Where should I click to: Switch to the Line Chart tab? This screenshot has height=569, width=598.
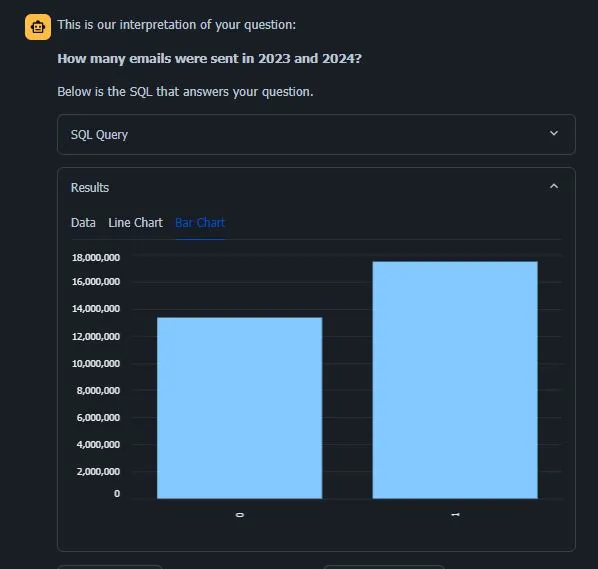tap(135, 223)
